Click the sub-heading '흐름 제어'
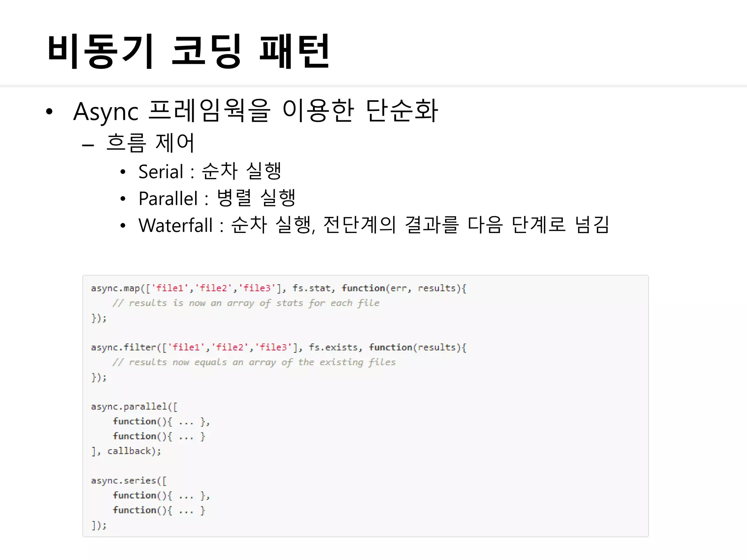This screenshot has height=560, width=747. (x=150, y=143)
